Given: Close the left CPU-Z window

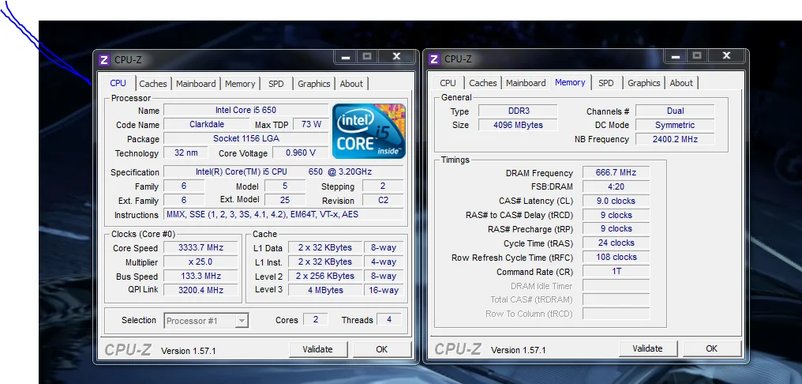Looking at the screenshot, I should point(396,57).
